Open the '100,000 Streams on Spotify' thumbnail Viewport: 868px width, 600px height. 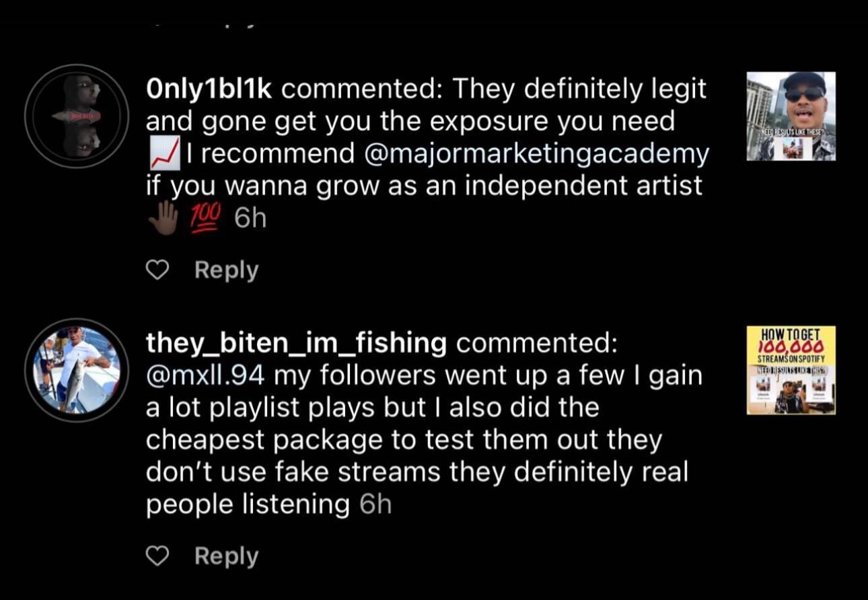(x=791, y=370)
